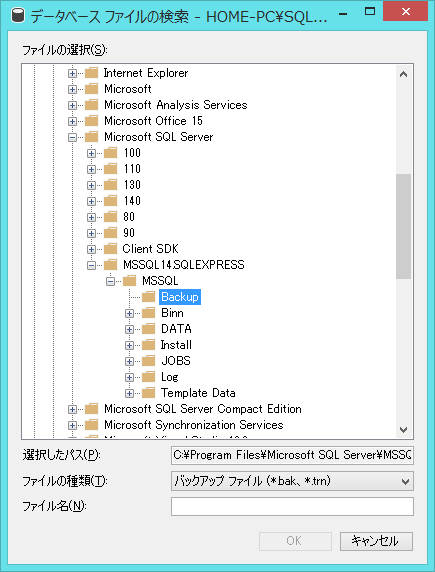The width and height of the screenshot is (435, 572).
Task: Expand the Install folder node
Action: (129, 345)
